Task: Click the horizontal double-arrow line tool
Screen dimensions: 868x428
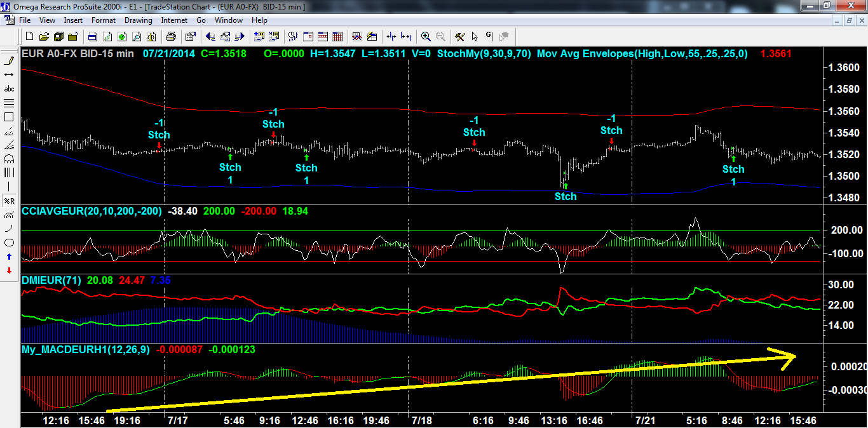Action: (x=9, y=75)
